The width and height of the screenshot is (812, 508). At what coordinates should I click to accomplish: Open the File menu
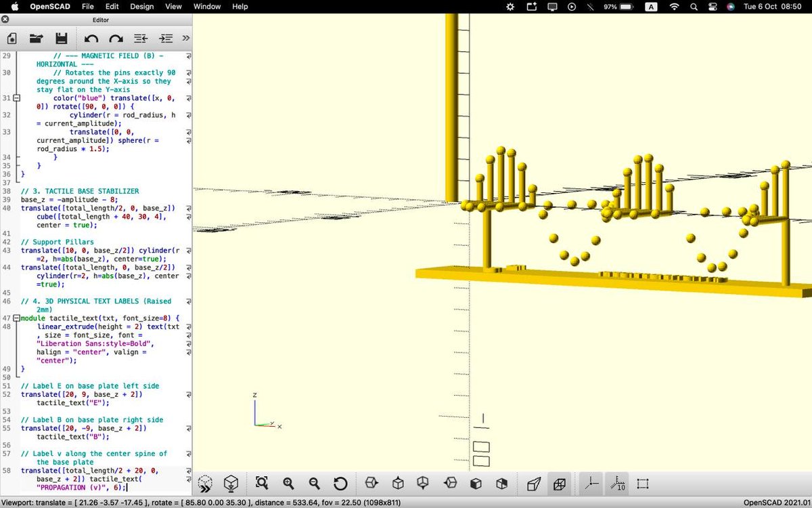tap(88, 6)
